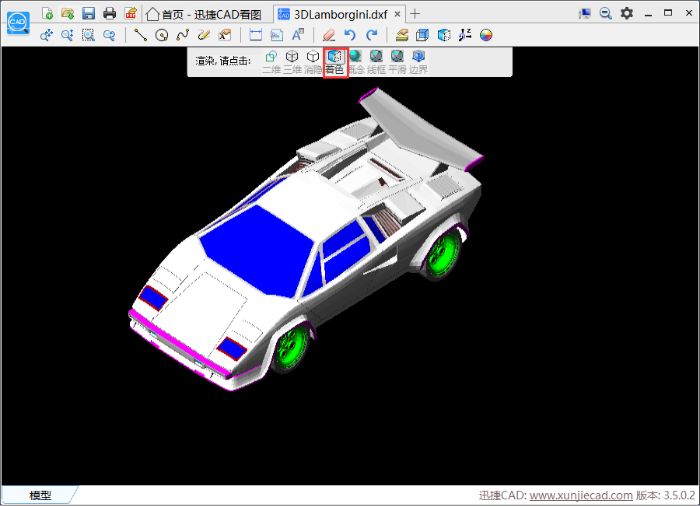Switch render mode to 三维 wireframe
The width and height of the screenshot is (700, 506).
292,62
